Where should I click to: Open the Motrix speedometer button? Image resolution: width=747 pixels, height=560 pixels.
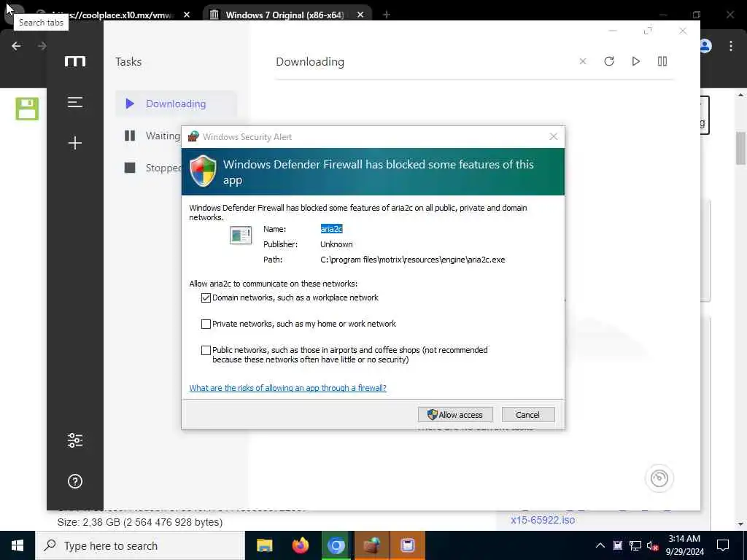pos(659,478)
